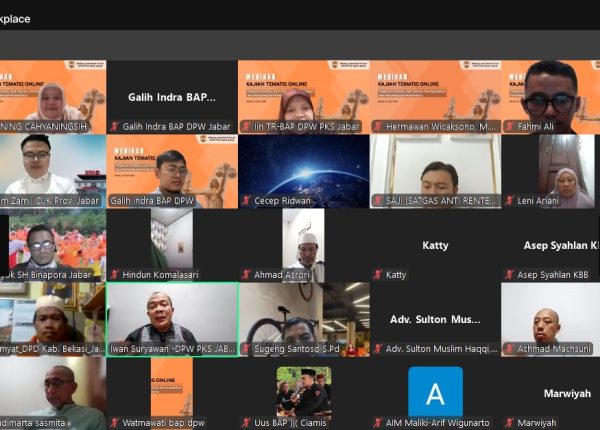Click large Asep Syahlan placeholder name
600x430 pixels.
click(x=561, y=245)
